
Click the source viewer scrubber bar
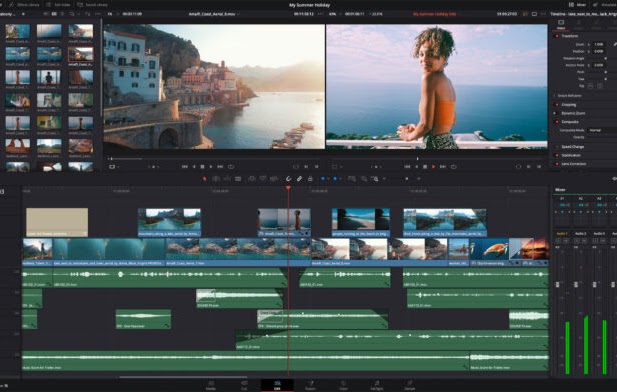click(214, 159)
